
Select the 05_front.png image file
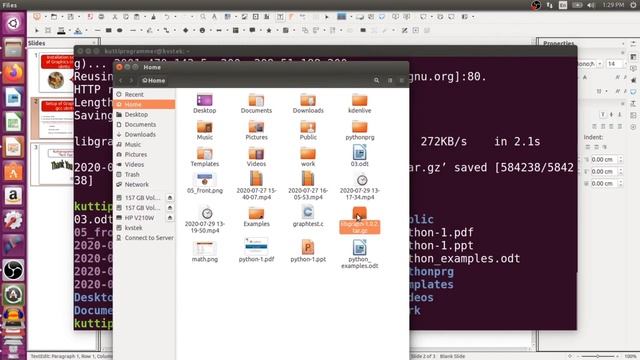[x=204, y=183]
